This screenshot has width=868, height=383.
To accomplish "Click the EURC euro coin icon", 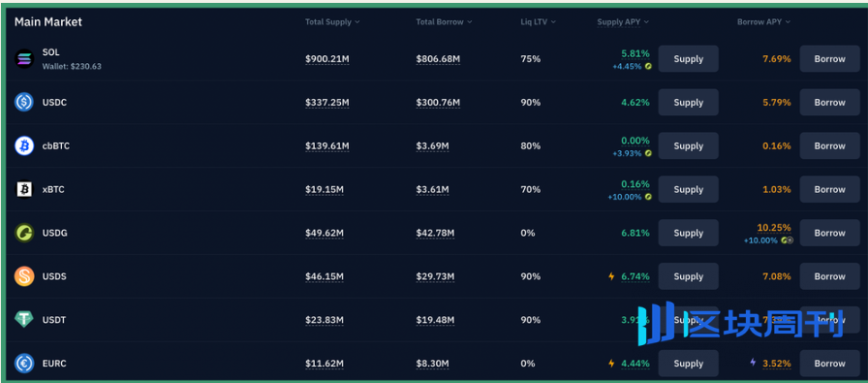I will coord(24,364).
